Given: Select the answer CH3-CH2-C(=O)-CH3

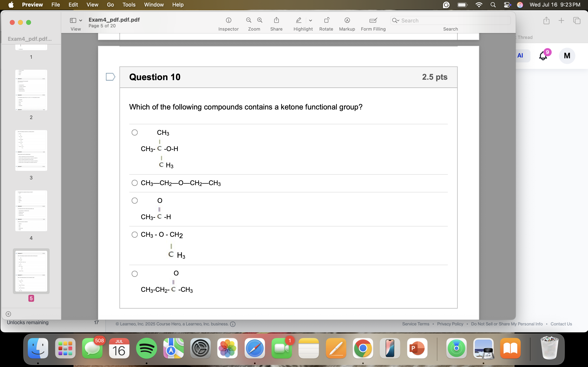Looking at the screenshot, I should [x=135, y=273].
